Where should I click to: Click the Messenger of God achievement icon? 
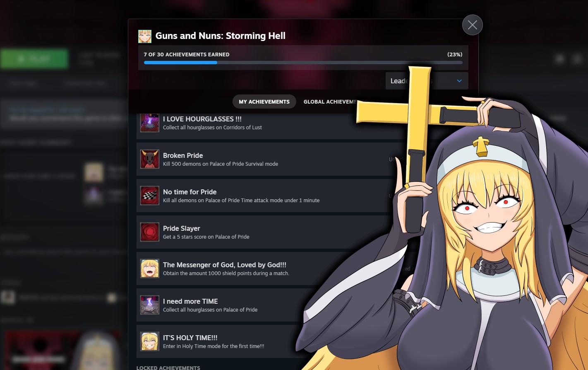click(x=149, y=269)
